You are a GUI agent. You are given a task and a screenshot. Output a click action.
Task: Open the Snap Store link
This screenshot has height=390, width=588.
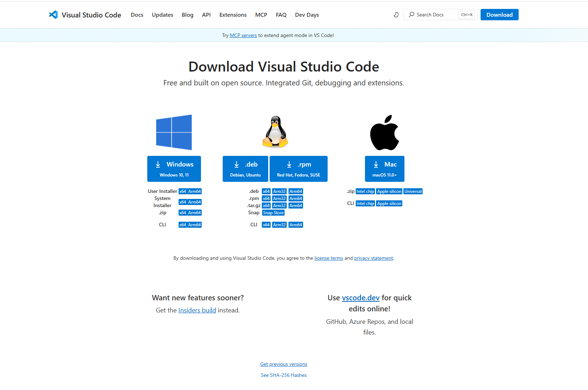[x=273, y=213]
